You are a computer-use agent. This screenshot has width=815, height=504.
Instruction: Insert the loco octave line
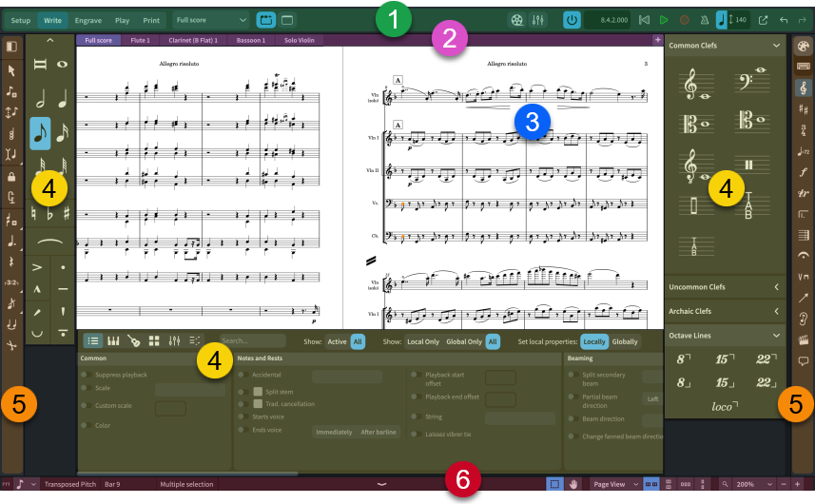[725, 406]
